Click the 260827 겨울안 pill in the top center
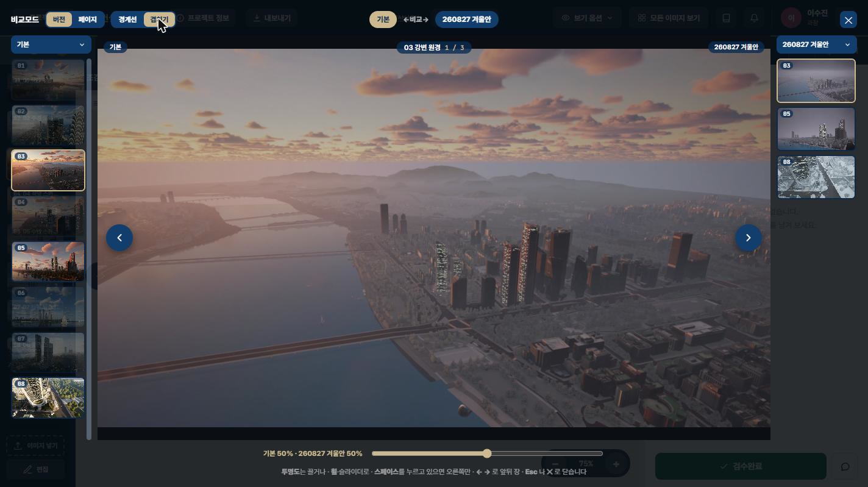868x487 pixels. [x=467, y=20]
